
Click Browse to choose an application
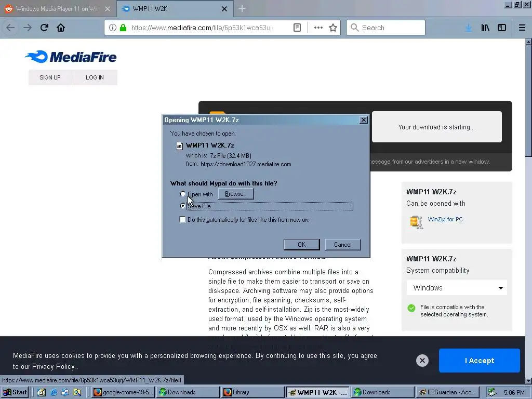tap(236, 194)
